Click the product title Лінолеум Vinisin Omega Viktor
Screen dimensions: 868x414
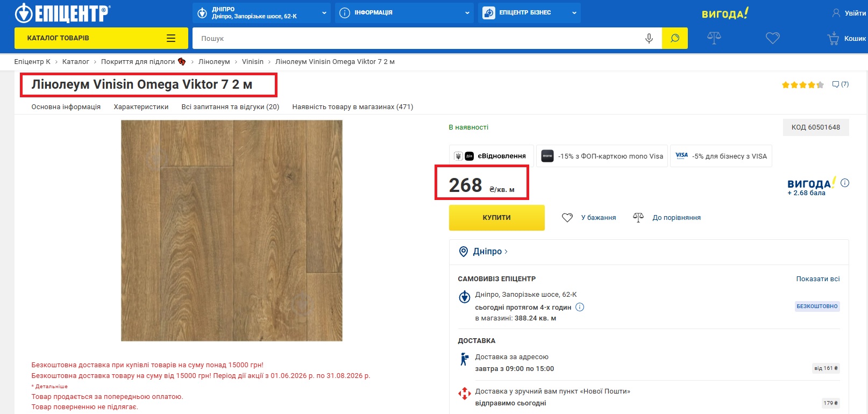point(142,84)
